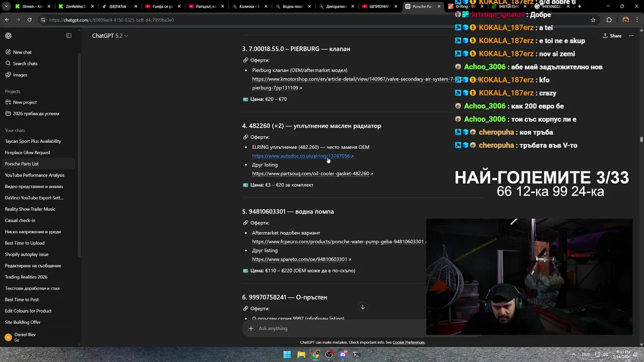Collapse the sidebar with the panel icon

pyautogui.click(x=69, y=36)
